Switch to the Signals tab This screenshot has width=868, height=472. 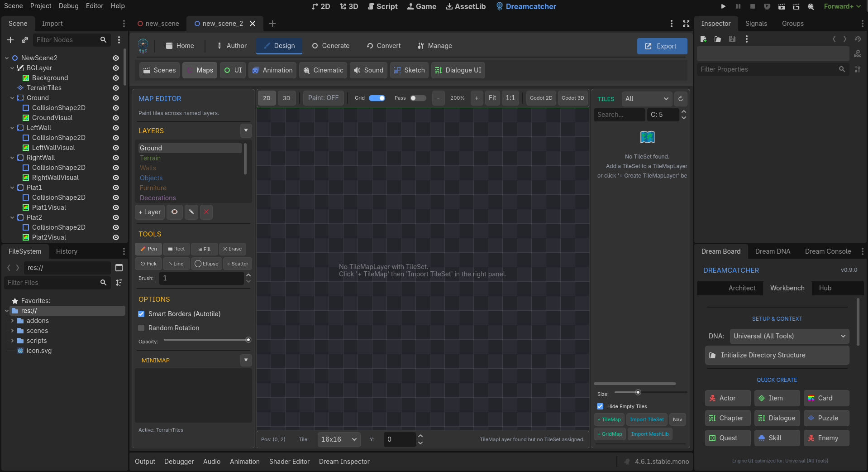click(756, 24)
